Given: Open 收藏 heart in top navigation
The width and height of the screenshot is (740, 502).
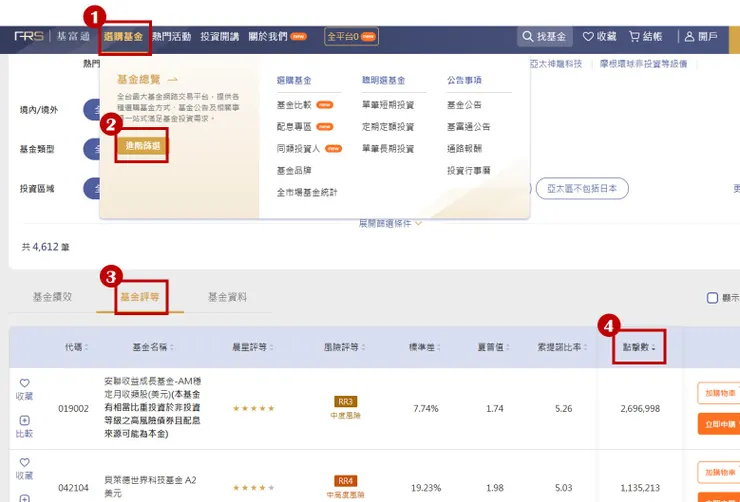Looking at the screenshot, I should coord(599,36).
